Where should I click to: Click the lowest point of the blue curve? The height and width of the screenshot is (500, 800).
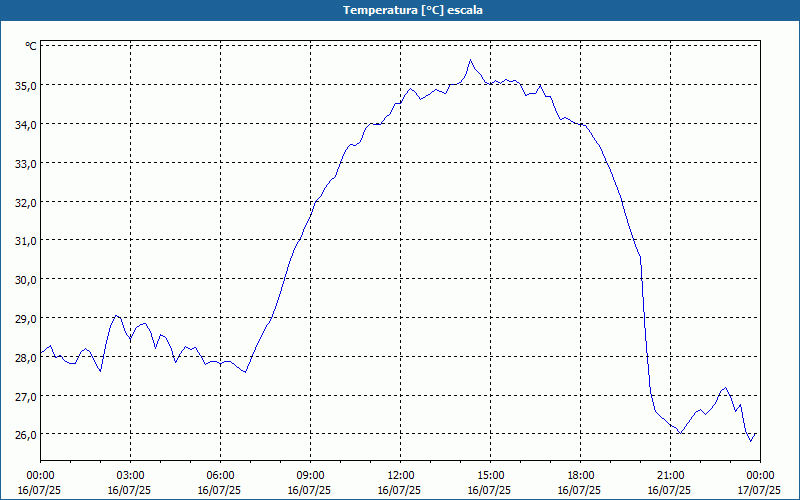751,441
